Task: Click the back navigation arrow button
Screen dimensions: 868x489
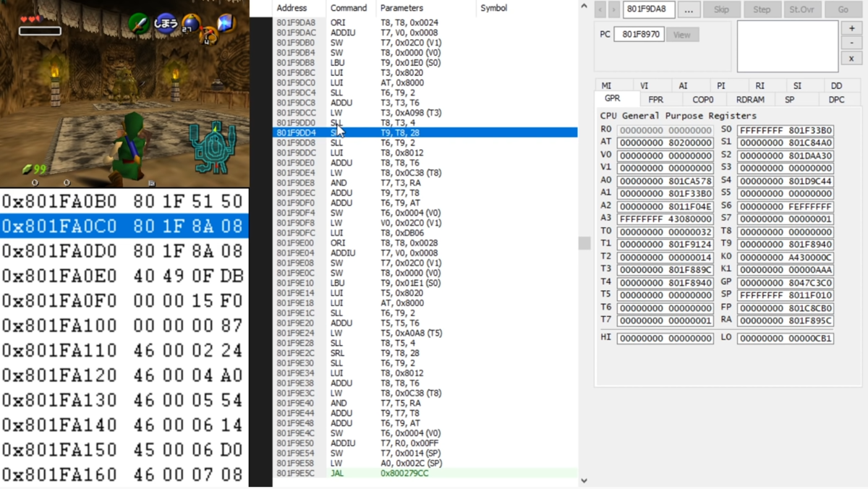Action: (x=600, y=9)
